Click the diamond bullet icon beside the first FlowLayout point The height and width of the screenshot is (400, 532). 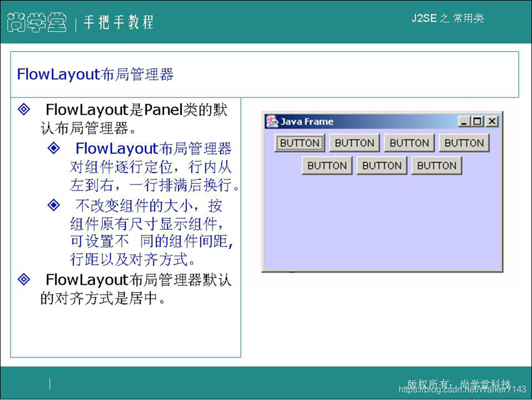point(23,110)
